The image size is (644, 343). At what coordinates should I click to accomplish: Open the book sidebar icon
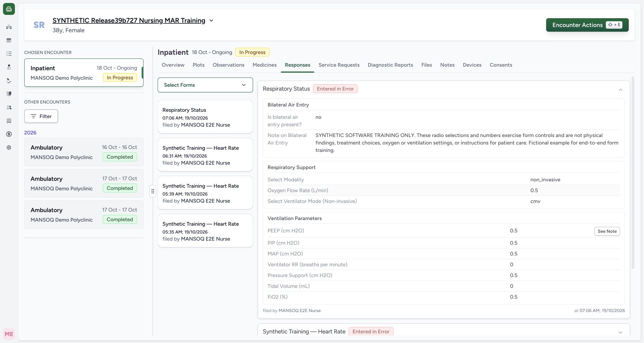(x=9, y=94)
